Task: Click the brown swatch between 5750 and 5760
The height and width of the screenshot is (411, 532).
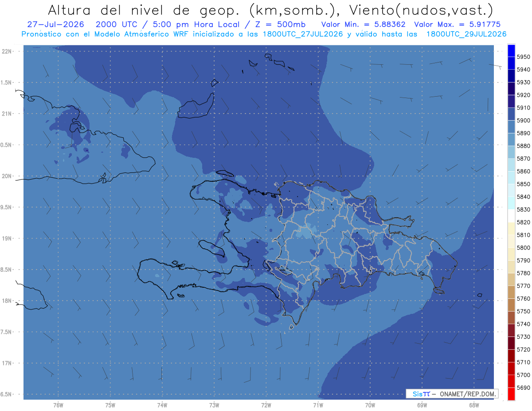Action: (x=511, y=305)
